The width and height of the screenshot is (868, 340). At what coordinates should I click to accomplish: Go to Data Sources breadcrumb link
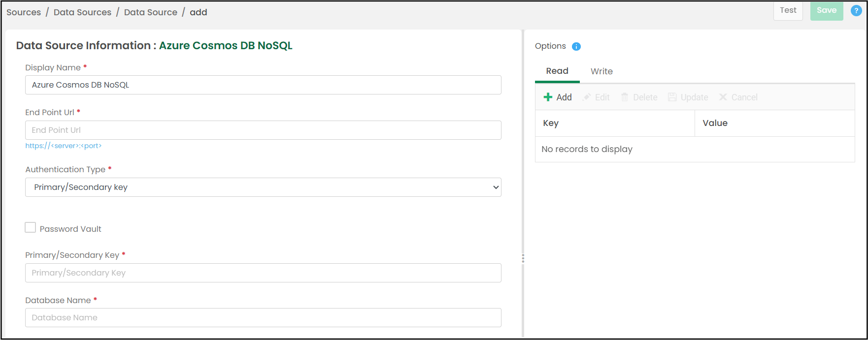click(x=82, y=12)
